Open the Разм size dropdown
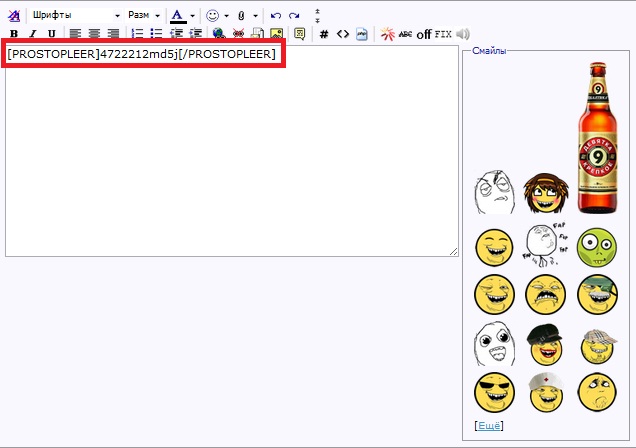The width and height of the screenshot is (636, 448). point(144,16)
